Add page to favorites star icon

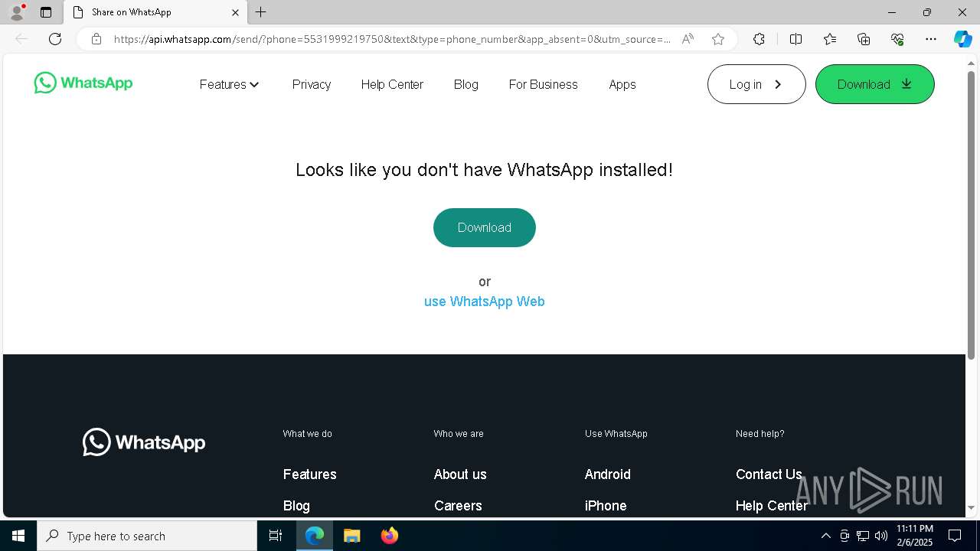[x=718, y=39]
